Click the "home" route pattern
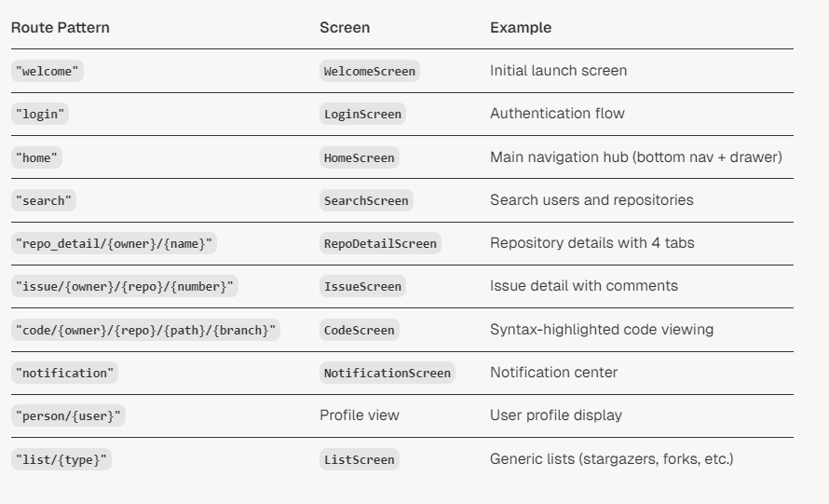The width and height of the screenshot is (829, 504). pyautogui.click(x=36, y=157)
